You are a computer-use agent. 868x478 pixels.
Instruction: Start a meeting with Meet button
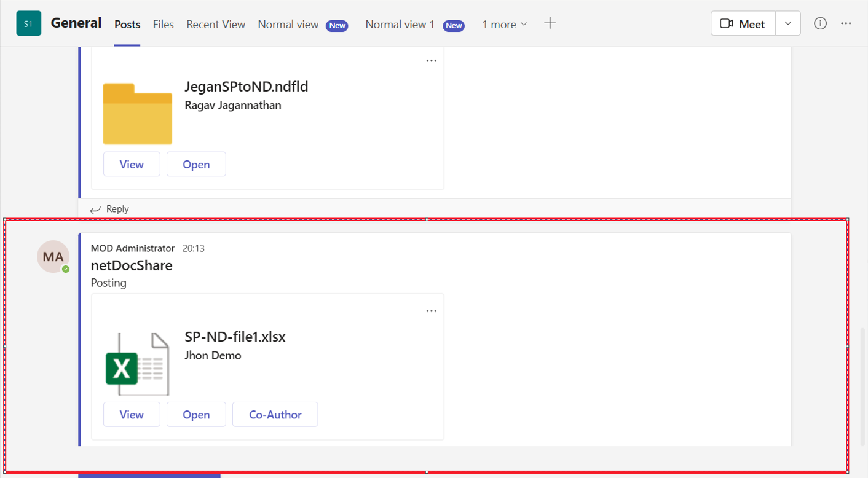pos(743,23)
